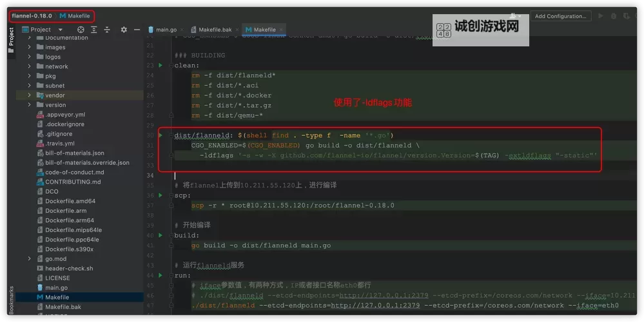The width and height of the screenshot is (644, 322).
Task: Select Dockerfile.amd64 in the project tree
Action: [70, 201]
